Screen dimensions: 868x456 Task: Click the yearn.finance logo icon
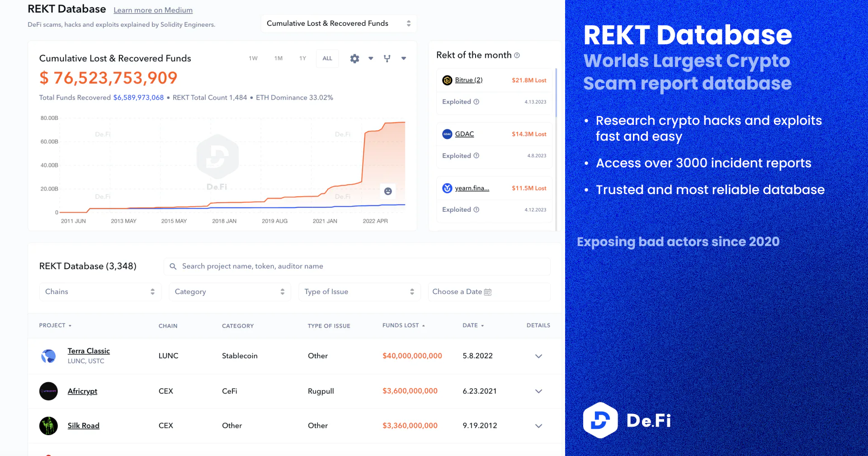coord(447,188)
